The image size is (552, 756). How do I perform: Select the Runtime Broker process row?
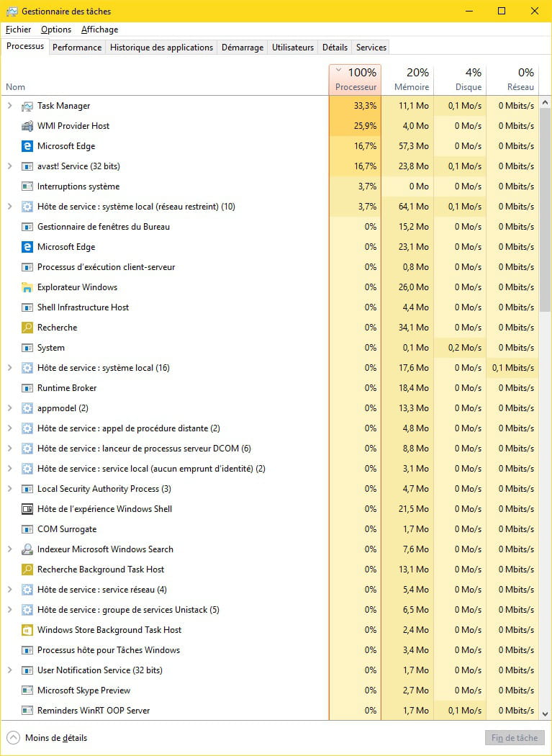click(270, 388)
